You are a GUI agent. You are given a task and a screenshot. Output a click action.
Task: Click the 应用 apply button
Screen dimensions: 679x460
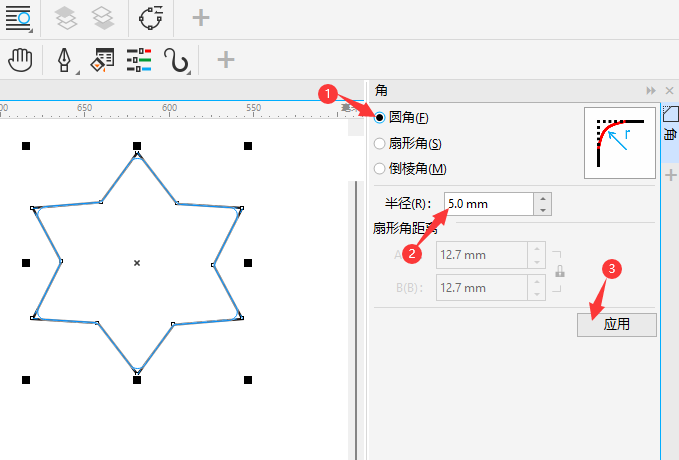pyautogui.click(x=617, y=324)
